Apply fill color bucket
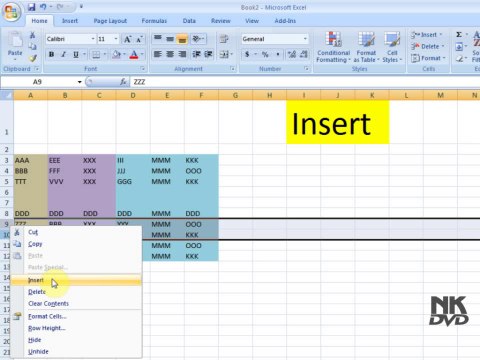480x360 pixels. [x=116, y=54]
